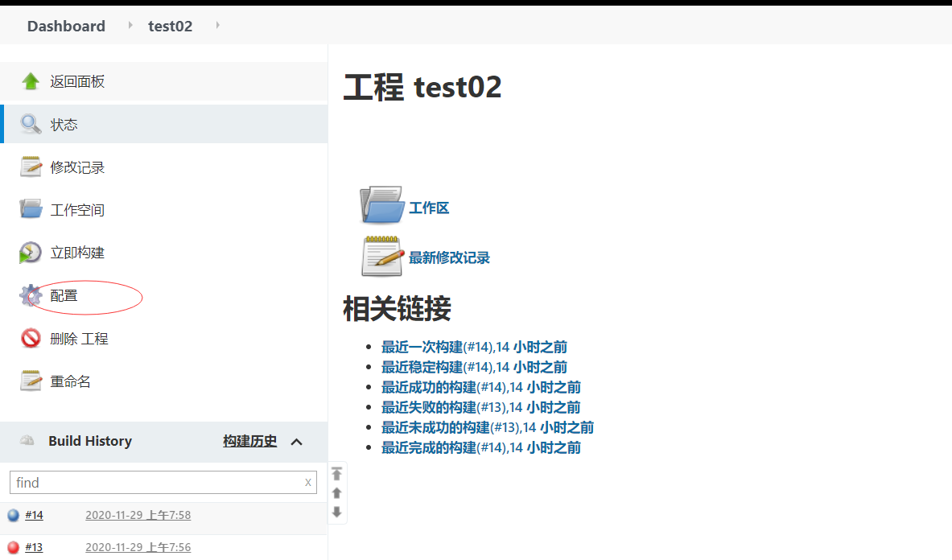The image size is (952, 560).
Task: Open the 构建历史 trend link
Action: tap(249, 441)
